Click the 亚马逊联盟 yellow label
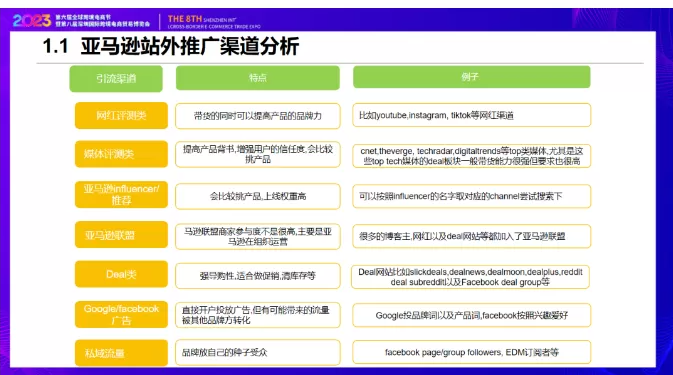 click(121, 235)
